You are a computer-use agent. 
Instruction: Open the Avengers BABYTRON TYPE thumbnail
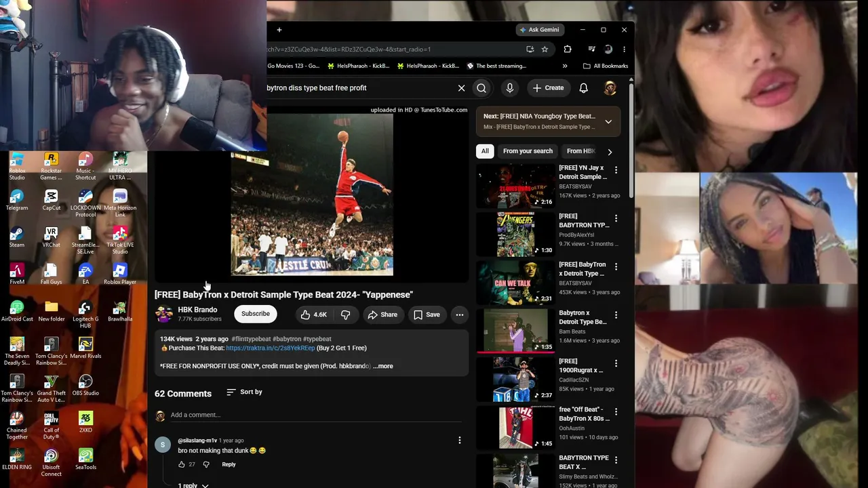(x=515, y=234)
